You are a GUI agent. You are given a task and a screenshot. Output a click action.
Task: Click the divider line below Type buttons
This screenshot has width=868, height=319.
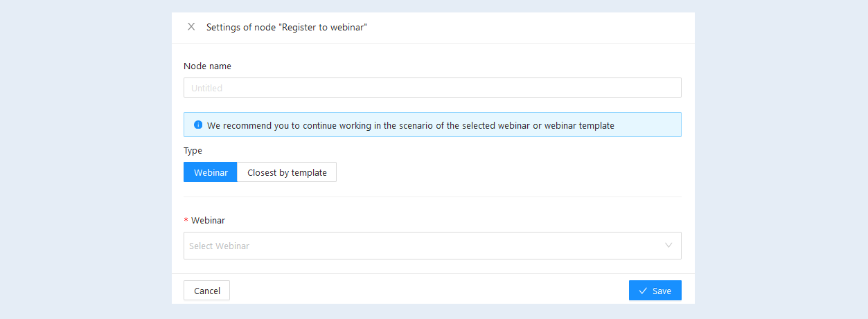pos(432,197)
